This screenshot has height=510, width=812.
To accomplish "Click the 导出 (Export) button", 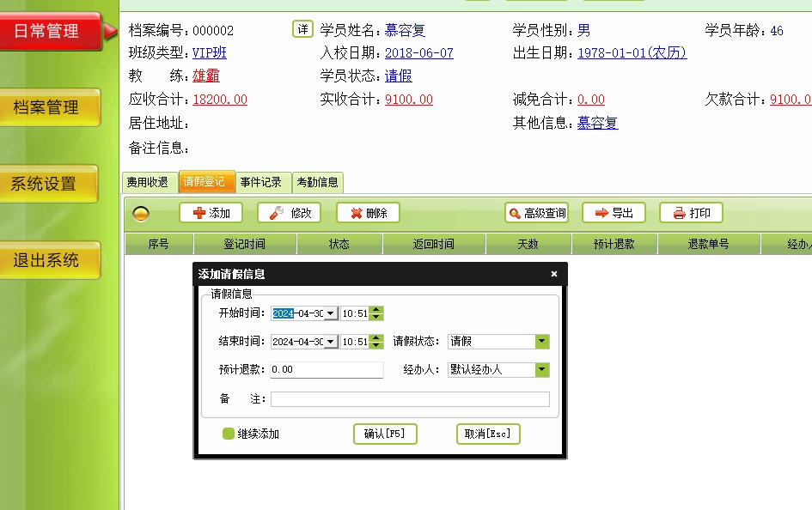I will [x=614, y=213].
